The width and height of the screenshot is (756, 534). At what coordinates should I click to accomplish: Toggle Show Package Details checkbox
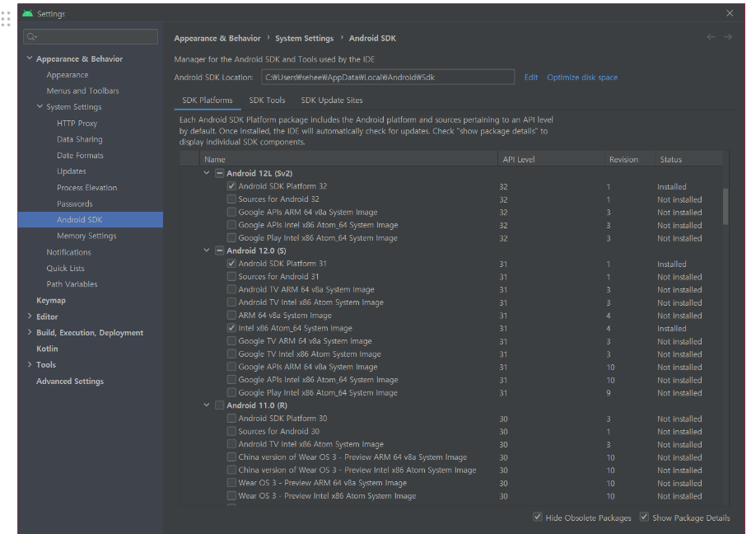coord(644,518)
